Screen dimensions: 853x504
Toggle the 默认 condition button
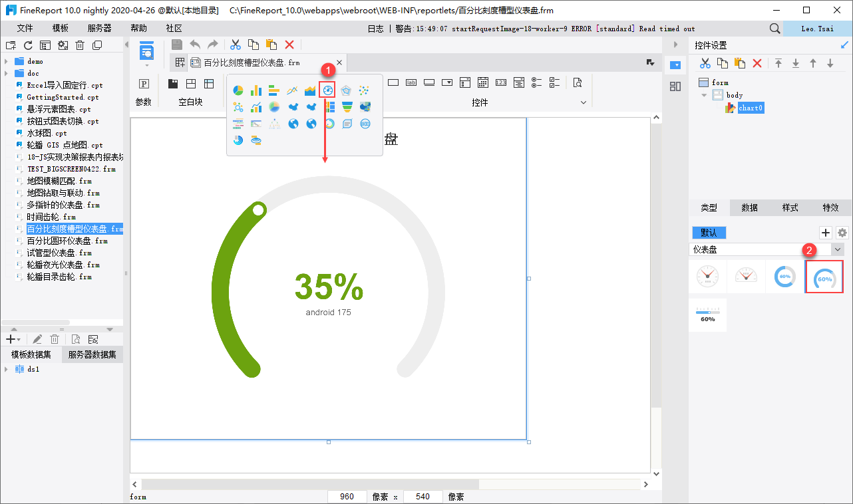709,233
